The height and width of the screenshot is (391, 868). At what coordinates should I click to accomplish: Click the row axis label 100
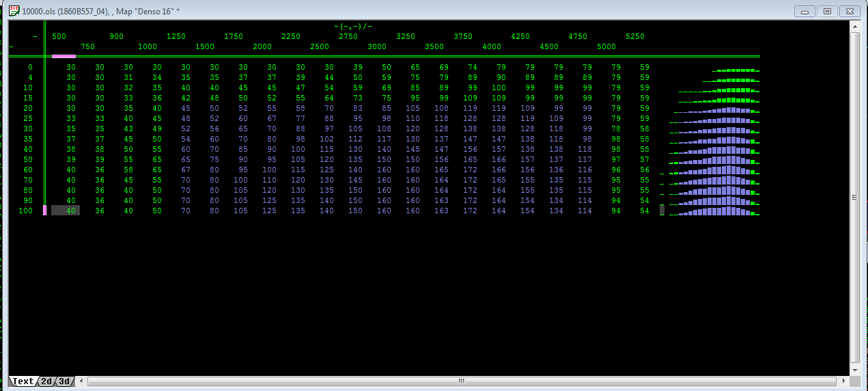click(25, 211)
